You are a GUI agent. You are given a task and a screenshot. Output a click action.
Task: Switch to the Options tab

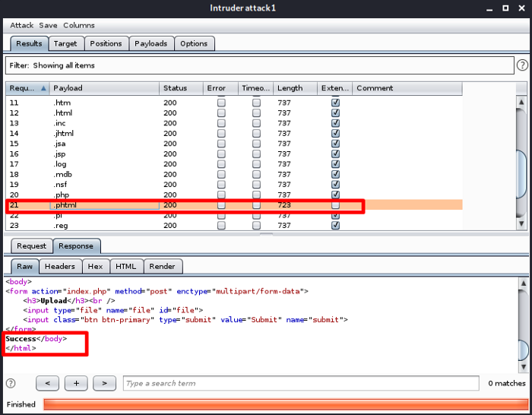click(x=194, y=44)
